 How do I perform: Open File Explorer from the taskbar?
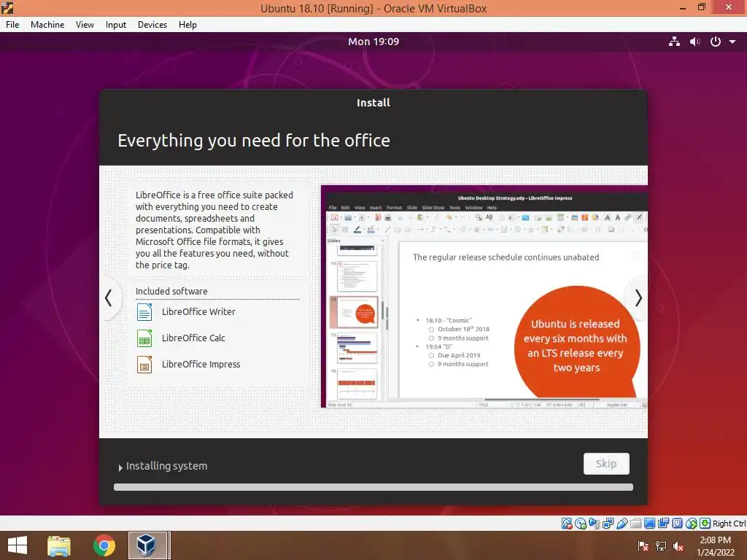[x=59, y=545]
